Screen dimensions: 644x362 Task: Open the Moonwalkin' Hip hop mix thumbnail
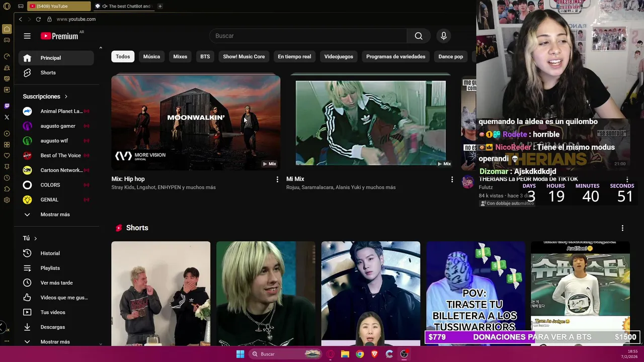(x=196, y=122)
